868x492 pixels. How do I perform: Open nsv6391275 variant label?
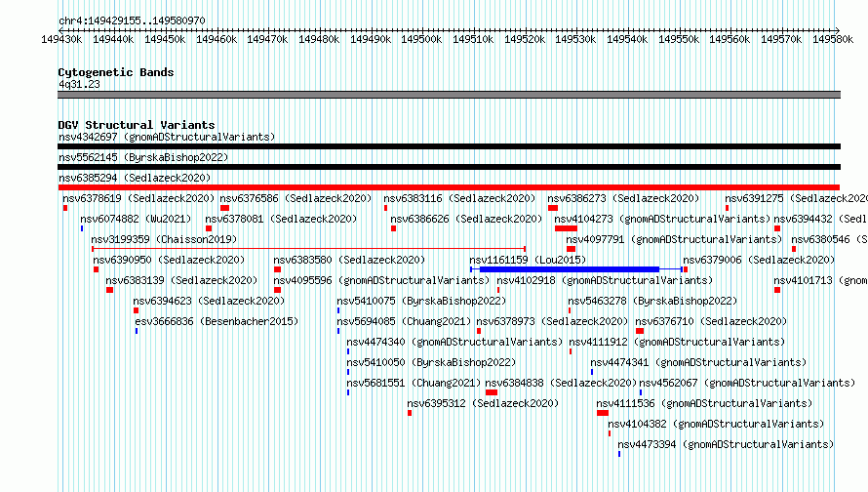[x=796, y=198]
